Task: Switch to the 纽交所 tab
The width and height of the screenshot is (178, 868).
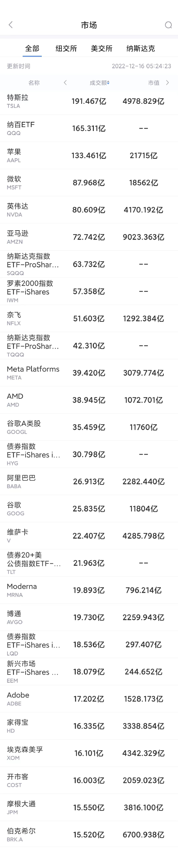Action: (66, 49)
